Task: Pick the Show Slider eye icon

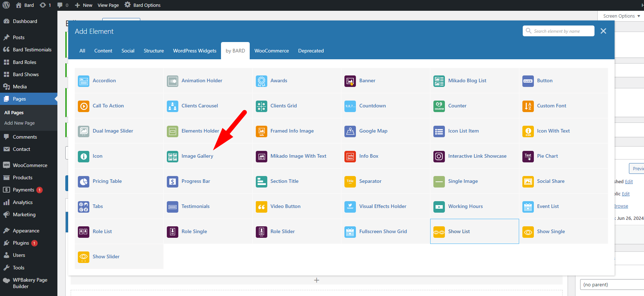Action: 84,257
